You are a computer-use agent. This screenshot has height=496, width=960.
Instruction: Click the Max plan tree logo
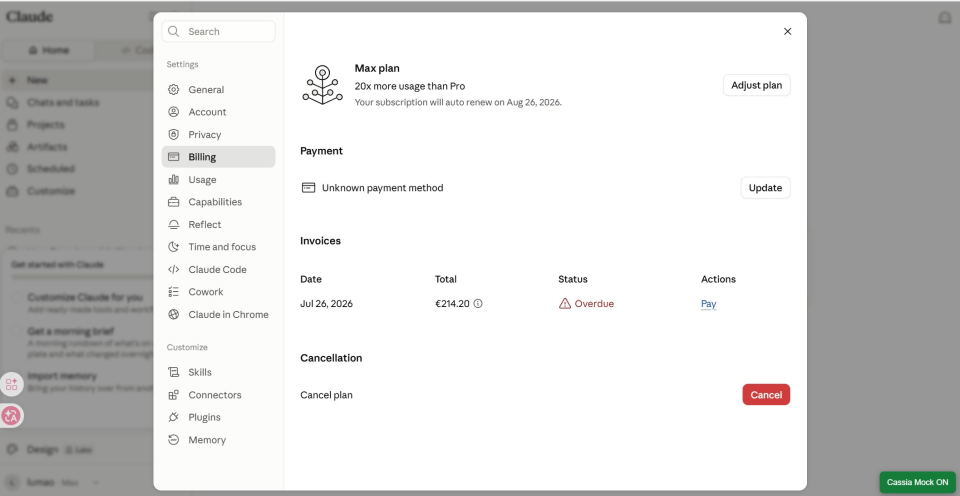[323, 85]
